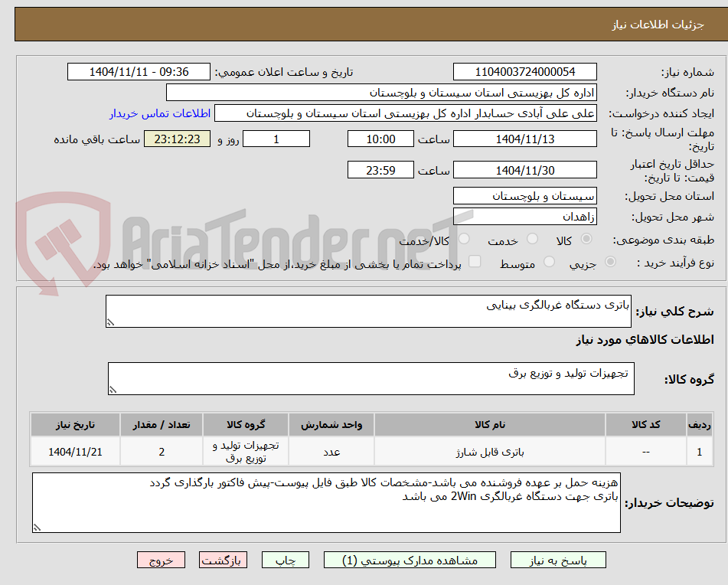Click the deadline time field 10:00
This screenshot has width=728, height=585.
[380, 139]
